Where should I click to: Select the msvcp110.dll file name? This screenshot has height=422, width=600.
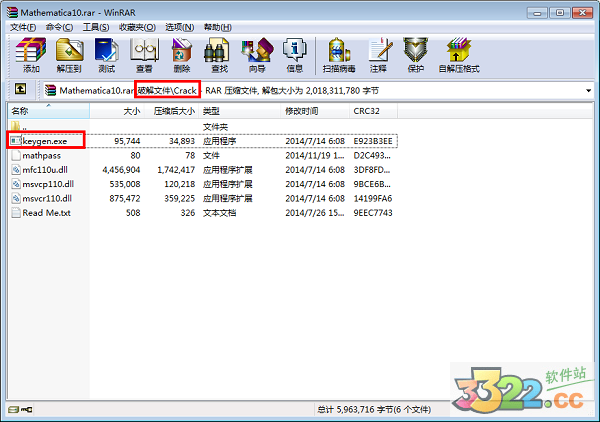point(48,184)
